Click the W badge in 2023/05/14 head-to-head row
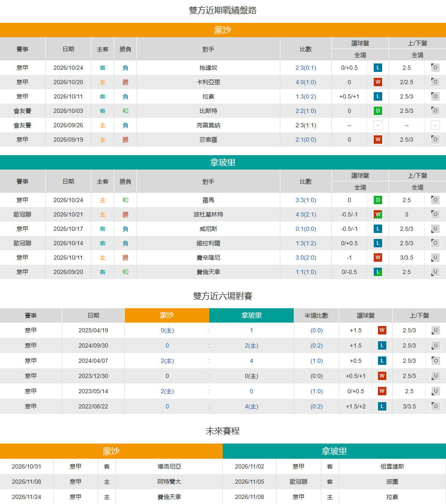This screenshot has height=504, width=446. point(382,391)
